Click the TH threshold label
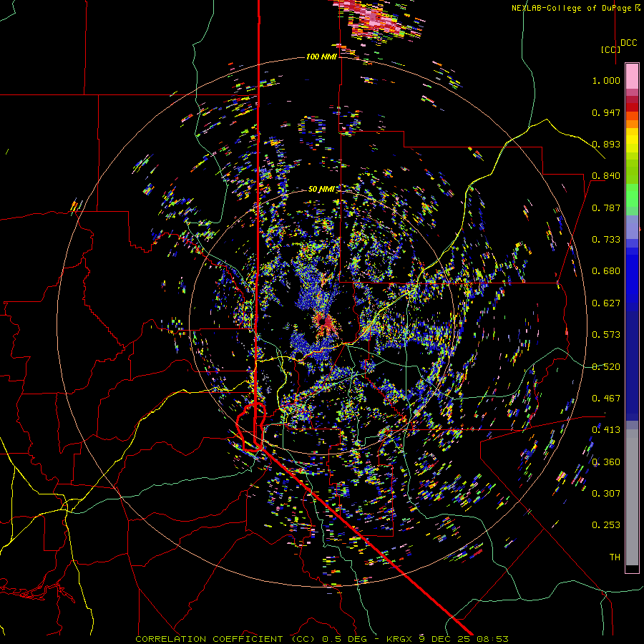The height and width of the screenshot is (644, 644). [615, 557]
